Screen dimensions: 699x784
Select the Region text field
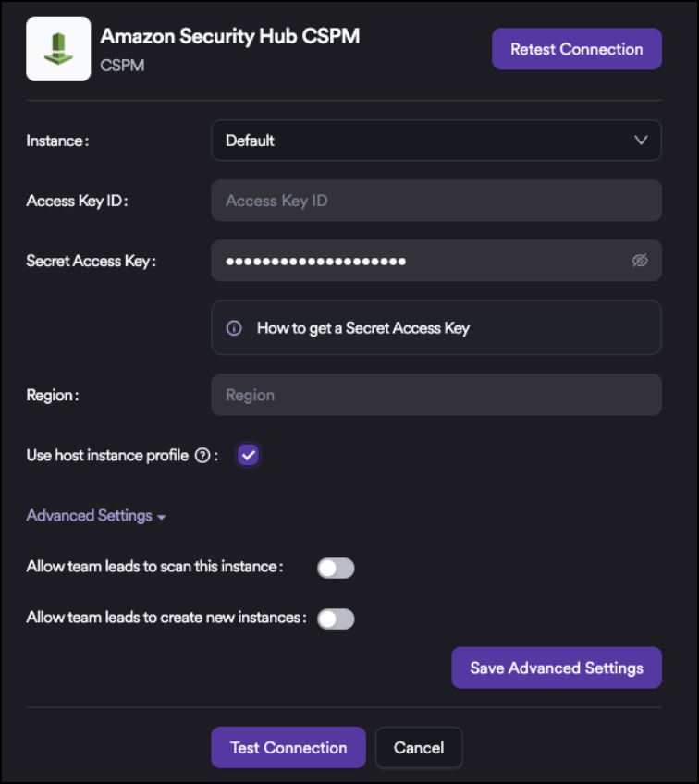click(435, 395)
